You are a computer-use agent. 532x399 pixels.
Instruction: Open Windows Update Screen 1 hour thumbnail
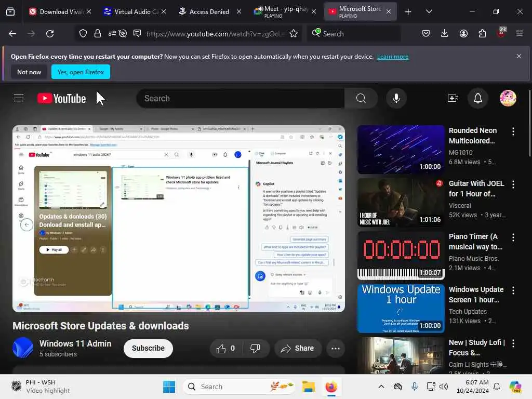pyautogui.click(x=401, y=309)
